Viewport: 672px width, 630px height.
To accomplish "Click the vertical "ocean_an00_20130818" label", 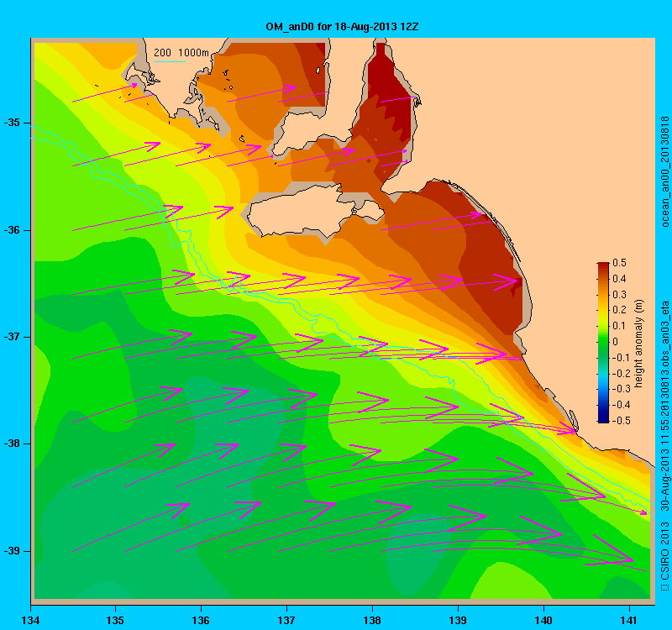I will coord(664,171).
